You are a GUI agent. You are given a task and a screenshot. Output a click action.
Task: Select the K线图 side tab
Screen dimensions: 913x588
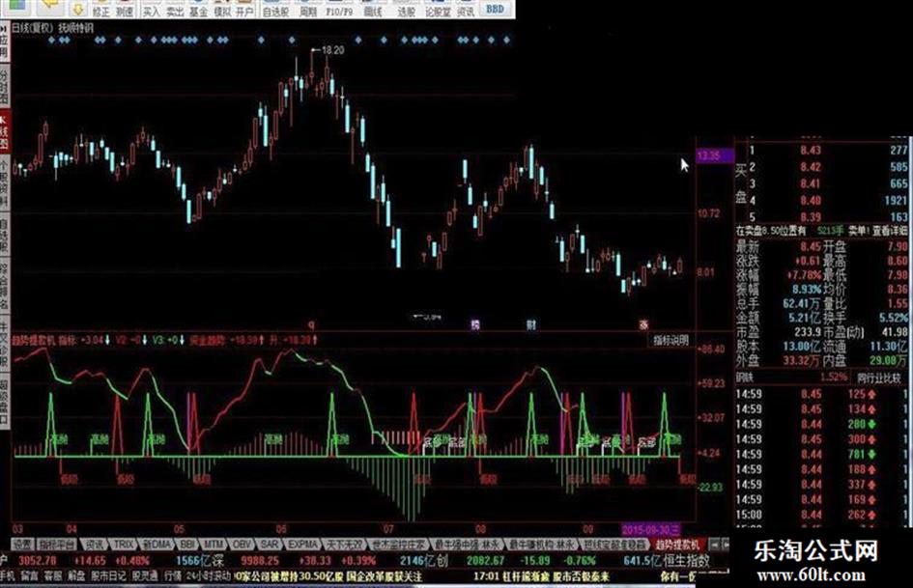[5, 131]
